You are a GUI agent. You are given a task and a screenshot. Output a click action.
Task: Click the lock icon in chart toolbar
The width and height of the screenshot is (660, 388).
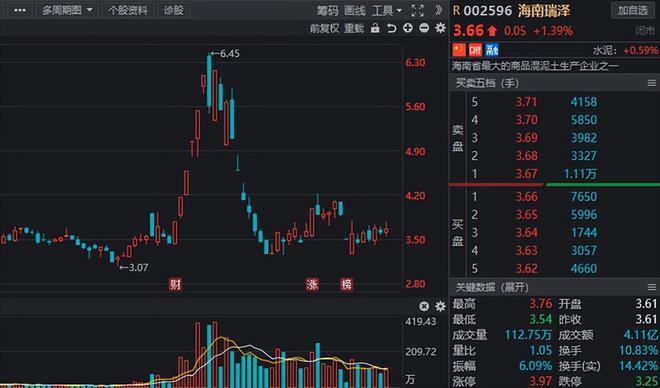(375, 28)
